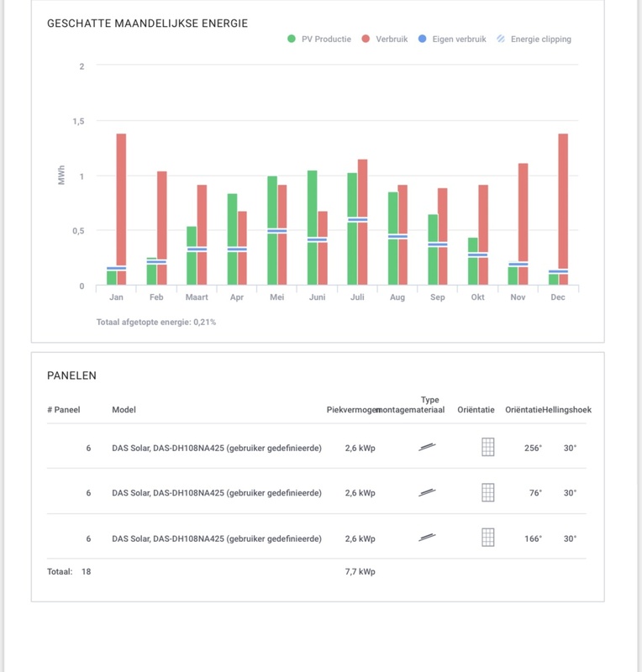Click the 2,6 kWp value in 76° row
The height and width of the screenshot is (672, 642).
[x=360, y=493]
